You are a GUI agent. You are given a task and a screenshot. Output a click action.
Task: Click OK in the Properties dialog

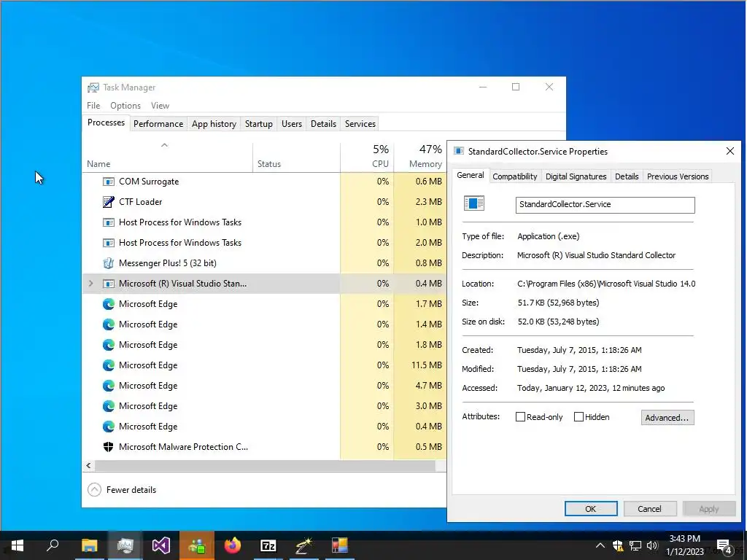click(591, 509)
